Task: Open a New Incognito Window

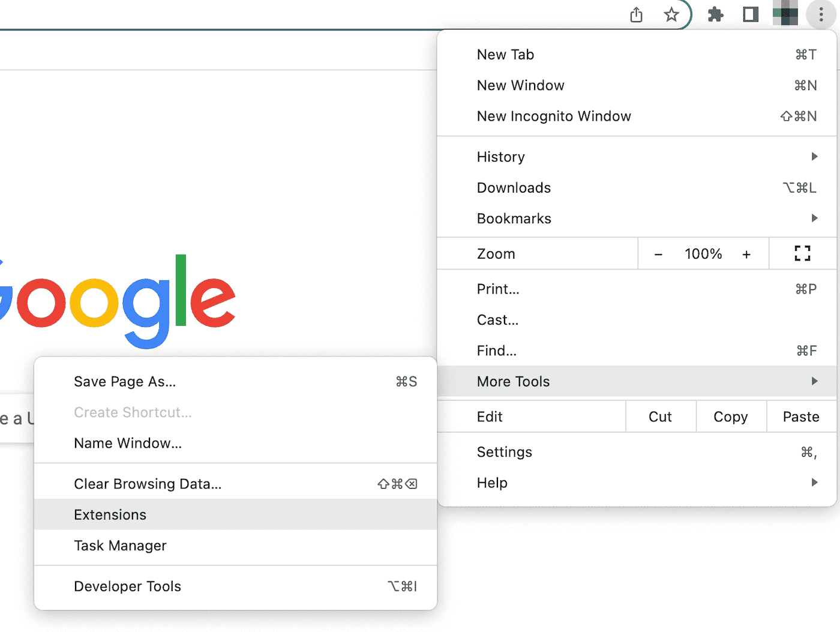Action: coord(554,116)
